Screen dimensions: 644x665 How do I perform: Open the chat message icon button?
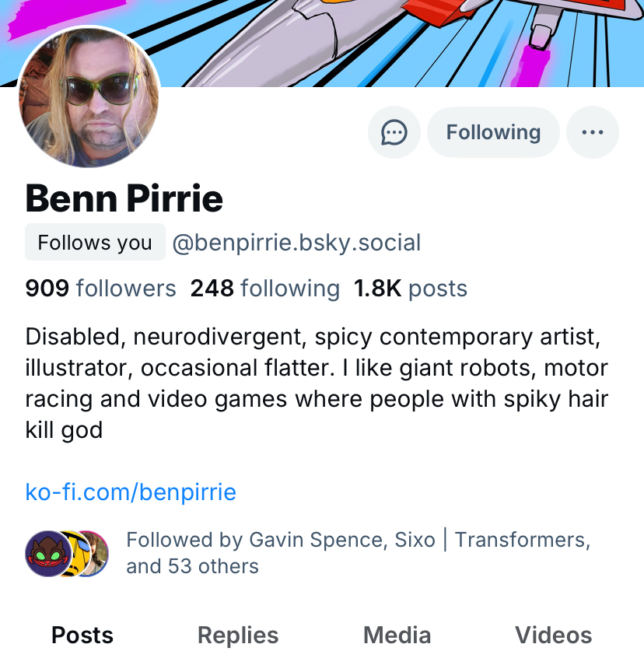(x=394, y=132)
